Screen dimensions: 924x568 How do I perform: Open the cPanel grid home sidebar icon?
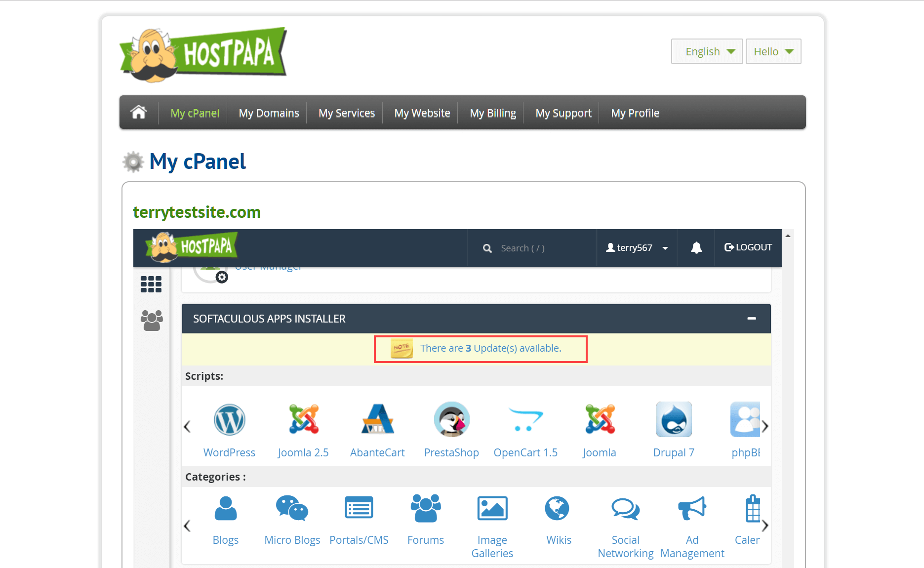click(x=151, y=284)
